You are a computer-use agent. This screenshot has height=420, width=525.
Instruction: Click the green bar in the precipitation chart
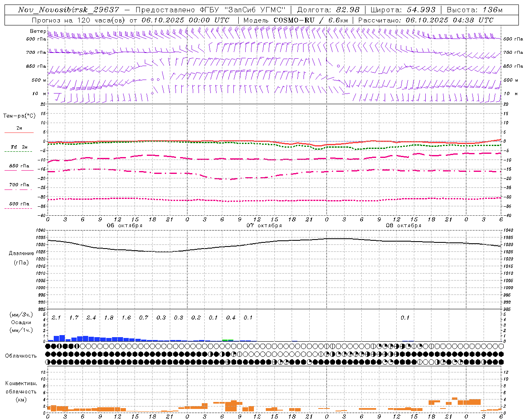click(228, 340)
